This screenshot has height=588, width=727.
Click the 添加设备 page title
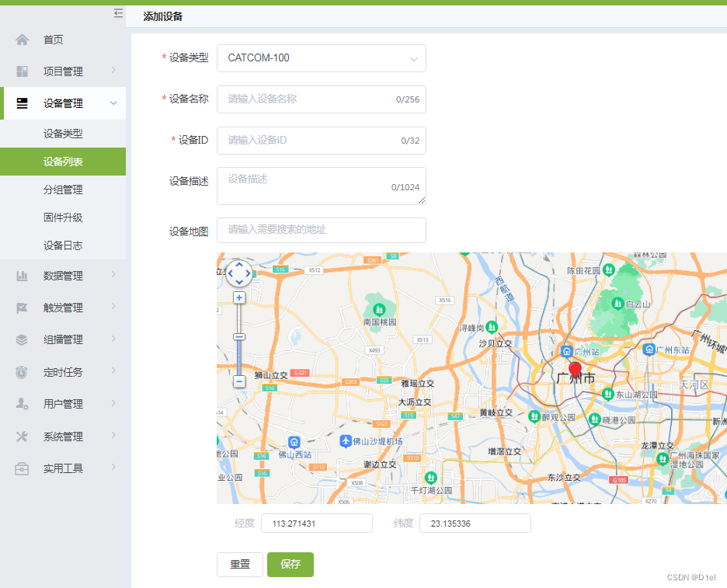point(163,16)
